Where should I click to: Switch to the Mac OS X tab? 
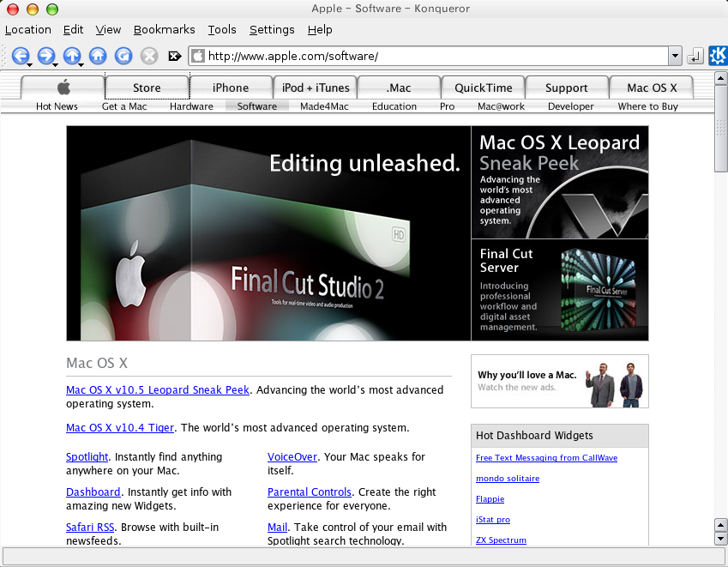pos(652,87)
